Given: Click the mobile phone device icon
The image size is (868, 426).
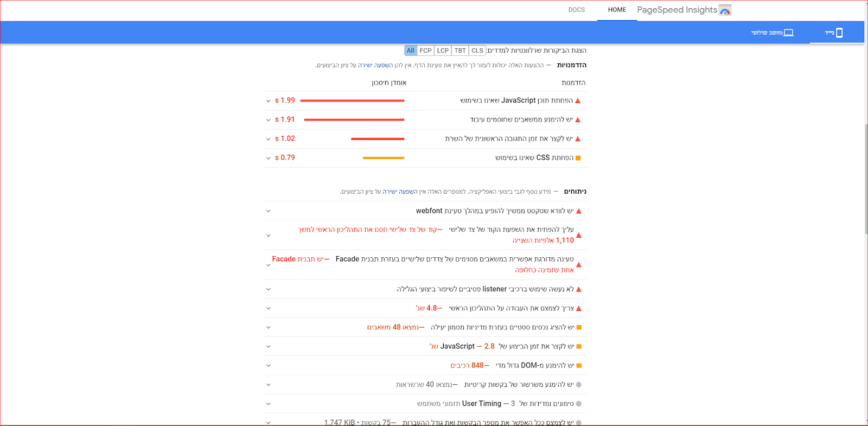Looking at the screenshot, I should pos(839,33).
